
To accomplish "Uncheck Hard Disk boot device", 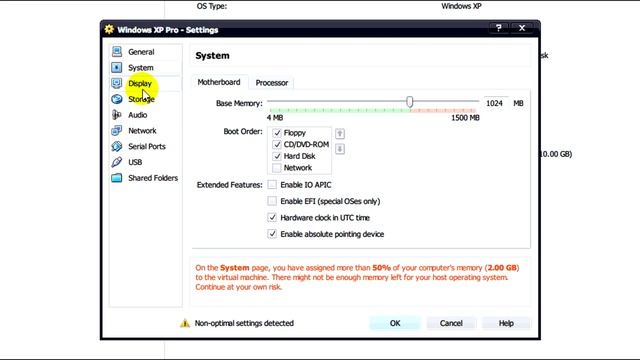I will coord(277,156).
